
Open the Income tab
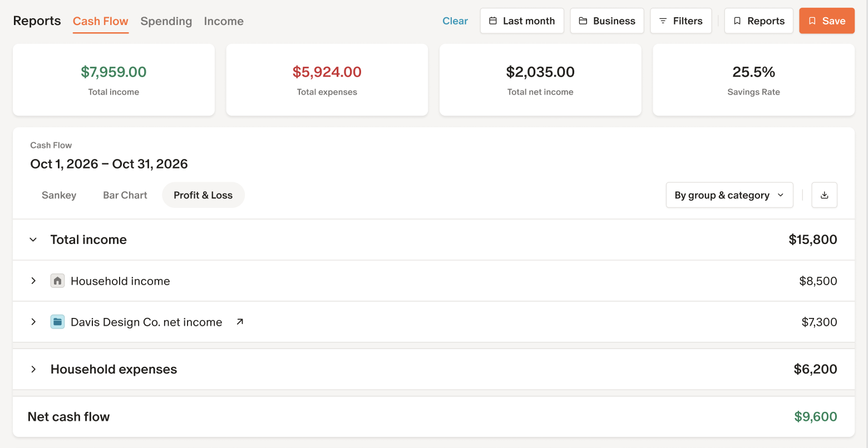[224, 21]
